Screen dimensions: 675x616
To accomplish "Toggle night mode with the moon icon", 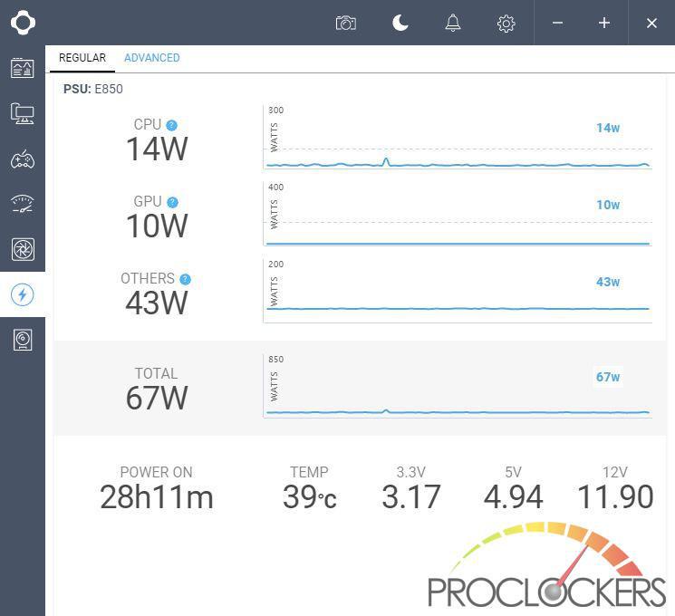I will pyautogui.click(x=400, y=23).
